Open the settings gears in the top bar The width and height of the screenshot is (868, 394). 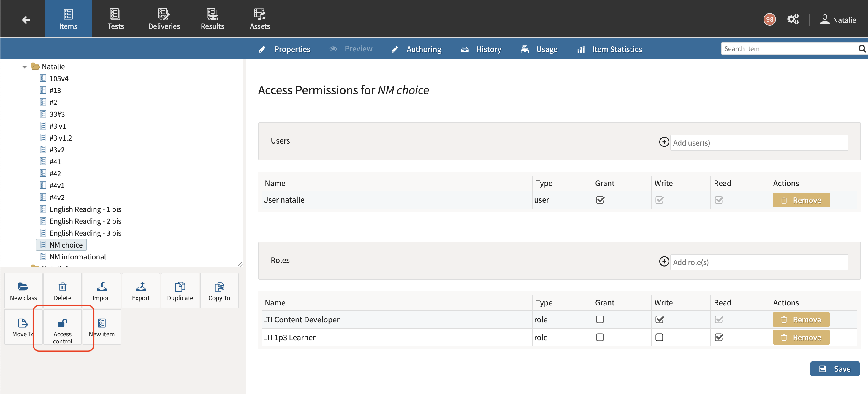(x=793, y=19)
